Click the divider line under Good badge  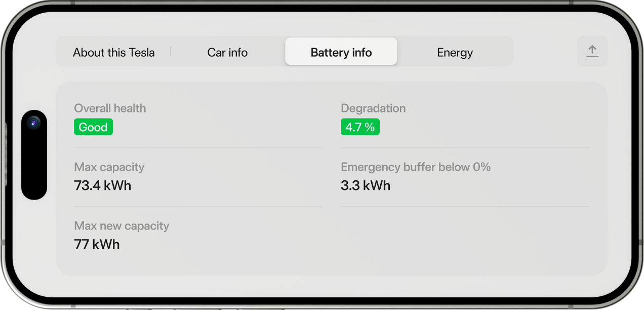[x=198, y=148]
